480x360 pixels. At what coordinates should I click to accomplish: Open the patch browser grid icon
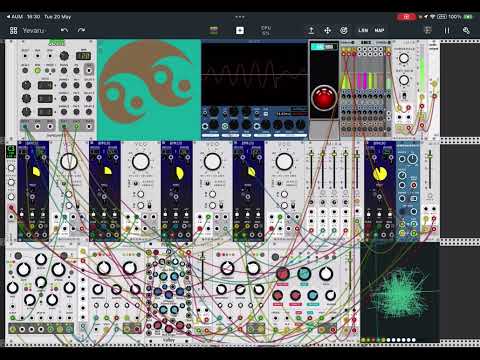click(x=13, y=30)
